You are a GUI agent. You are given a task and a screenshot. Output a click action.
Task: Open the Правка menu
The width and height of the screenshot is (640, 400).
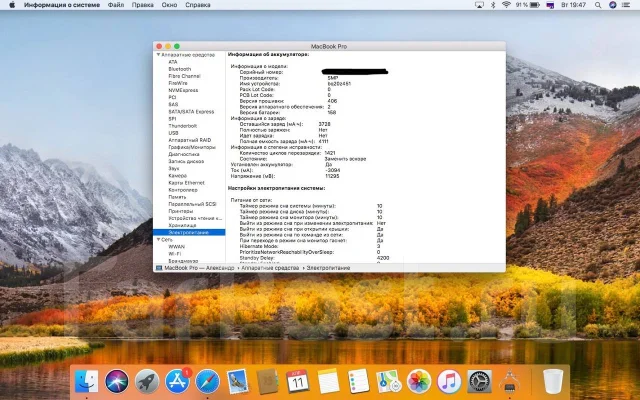coord(142,5)
